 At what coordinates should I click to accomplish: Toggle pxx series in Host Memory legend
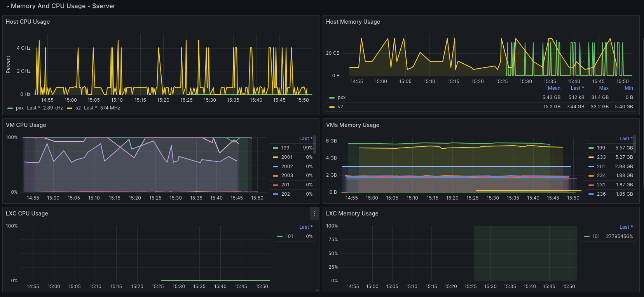(x=342, y=97)
